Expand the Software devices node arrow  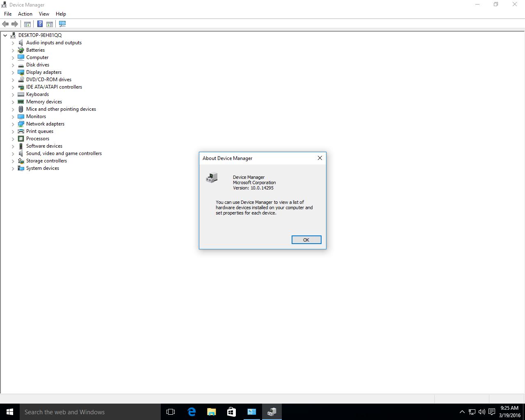click(13, 146)
